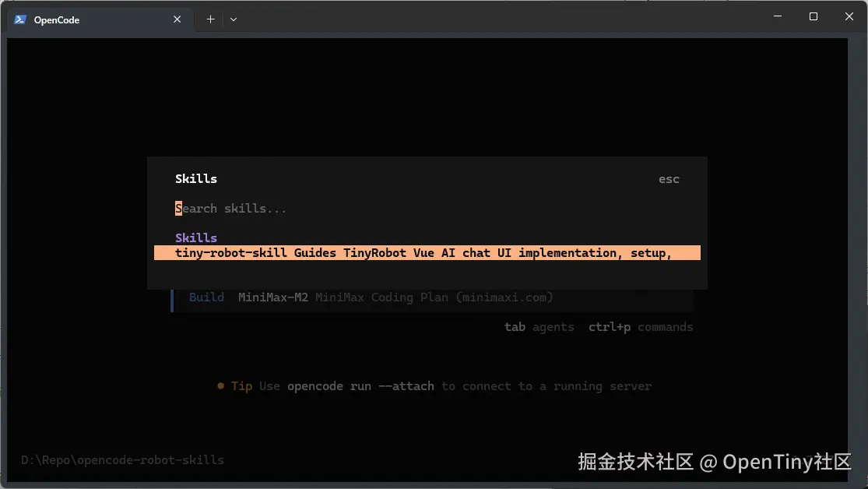The width and height of the screenshot is (868, 489).
Task: Click the D:\Repo\opencode-robot-skills path
Action: click(x=122, y=460)
